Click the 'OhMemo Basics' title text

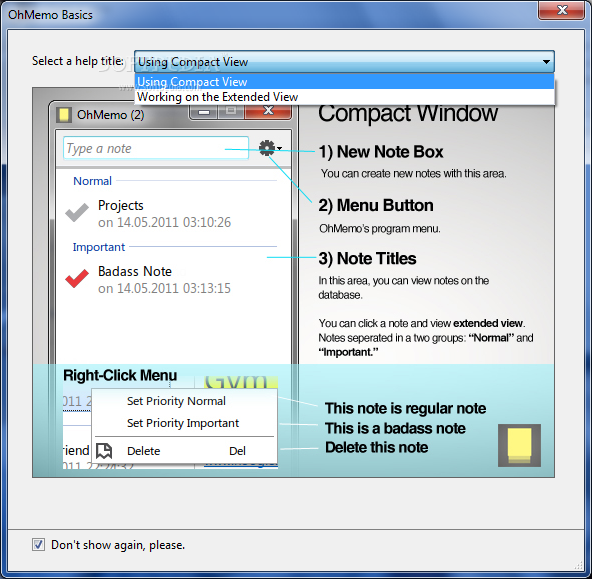click(x=50, y=15)
